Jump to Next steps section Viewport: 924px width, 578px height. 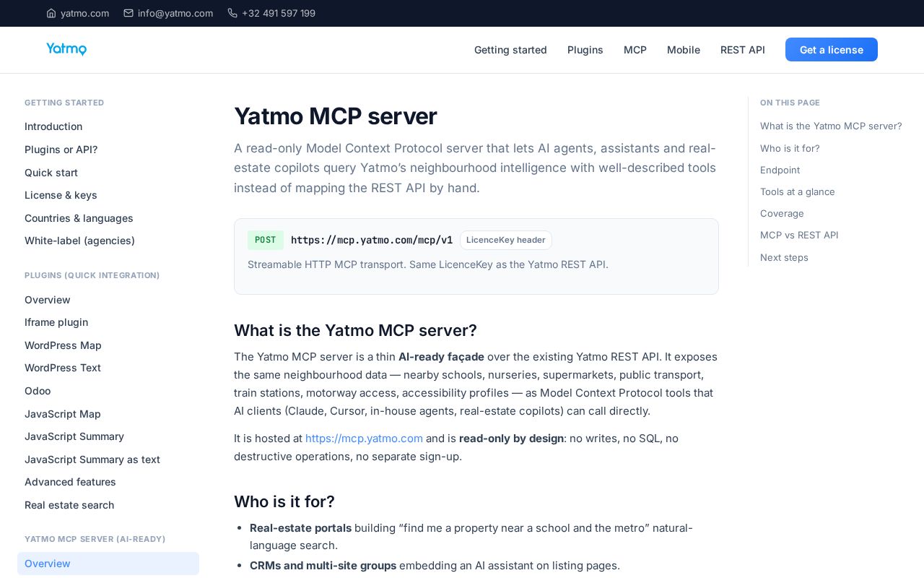(x=784, y=257)
